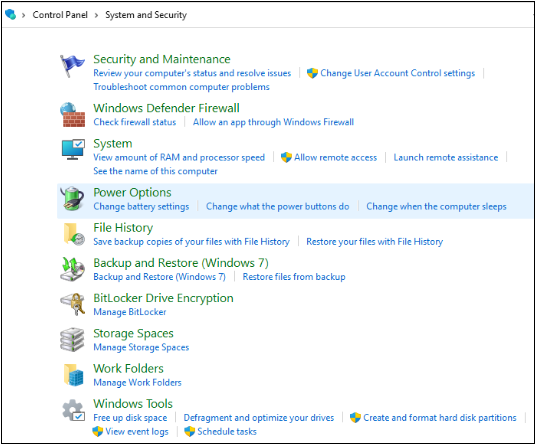Open the File History heading
This screenshot has width=536, height=445.
click(x=123, y=228)
